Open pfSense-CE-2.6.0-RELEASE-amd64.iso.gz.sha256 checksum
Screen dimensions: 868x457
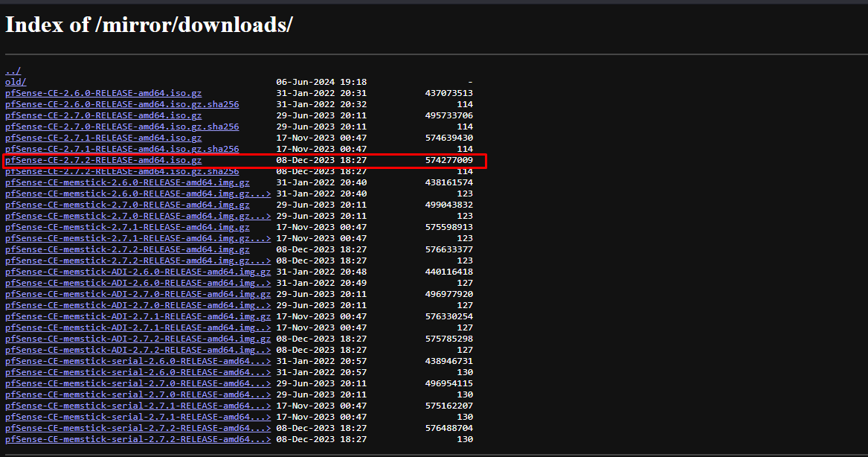pos(122,104)
